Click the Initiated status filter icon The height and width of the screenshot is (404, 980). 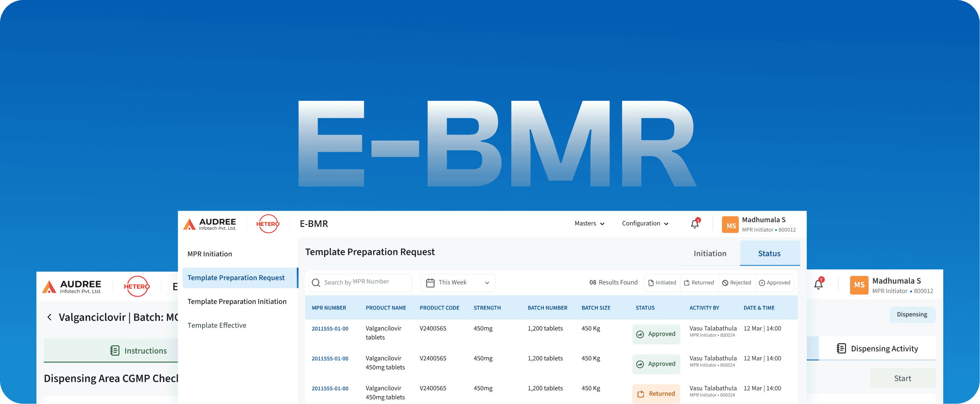click(x=651, y=282)
